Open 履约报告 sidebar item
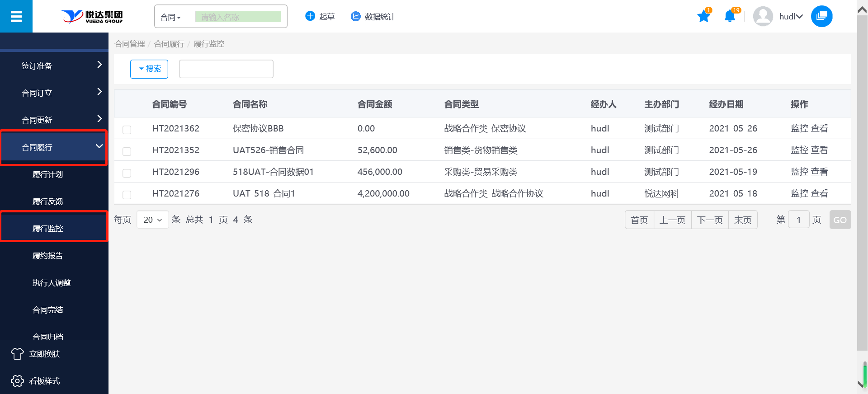The image size is (868, 394). [47, 256]
